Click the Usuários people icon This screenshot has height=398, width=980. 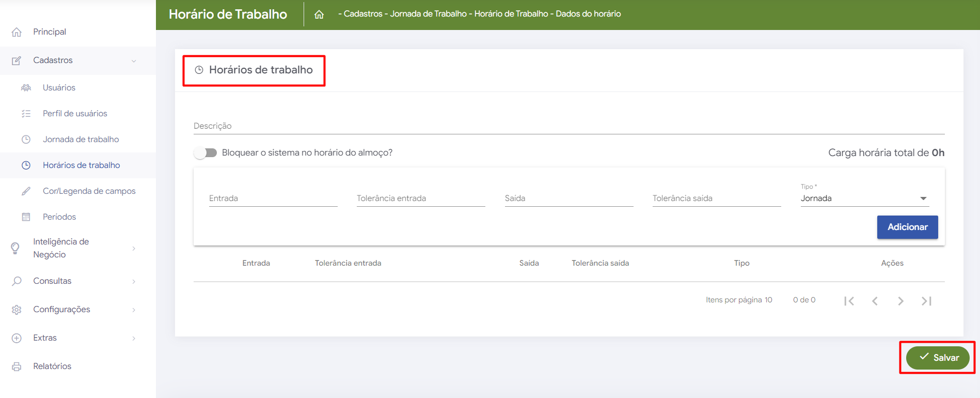click(x=26, y=88)
